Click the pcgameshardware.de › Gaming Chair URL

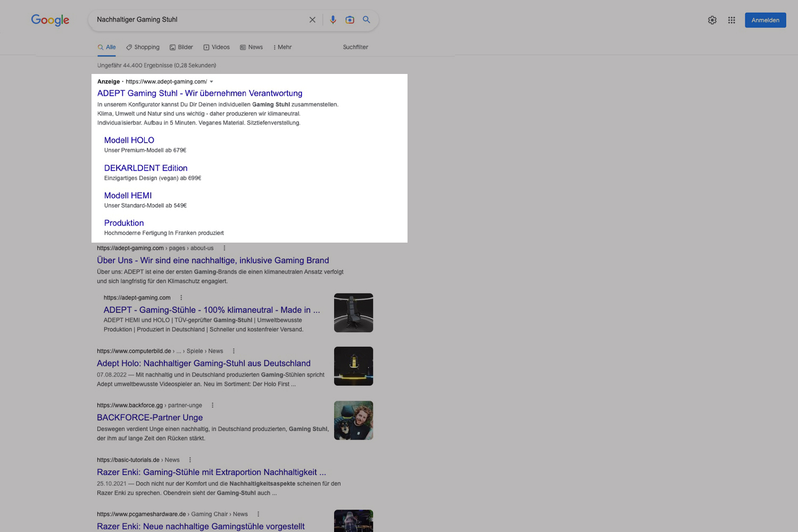point(172,514)
